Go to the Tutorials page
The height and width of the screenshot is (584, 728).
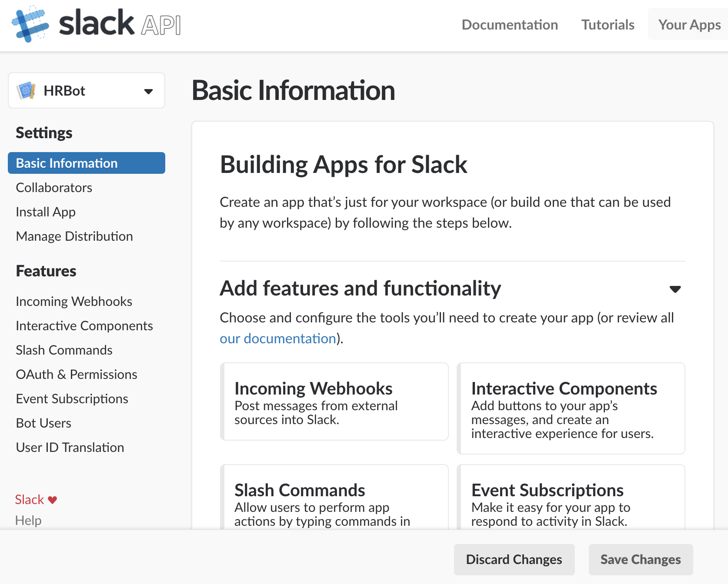click(608, 25)
